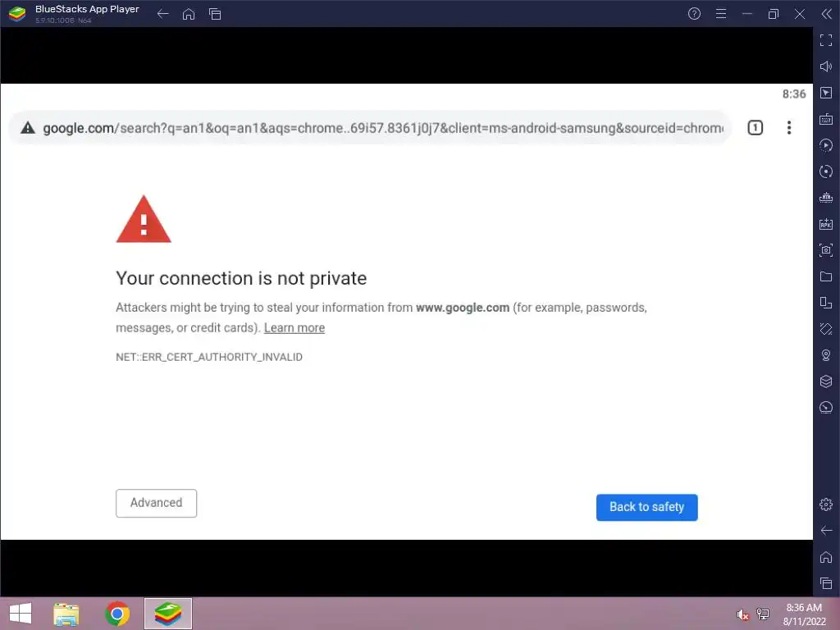
Task: Enter fullscreen mode from sidebar
Action: pos(826,40)
